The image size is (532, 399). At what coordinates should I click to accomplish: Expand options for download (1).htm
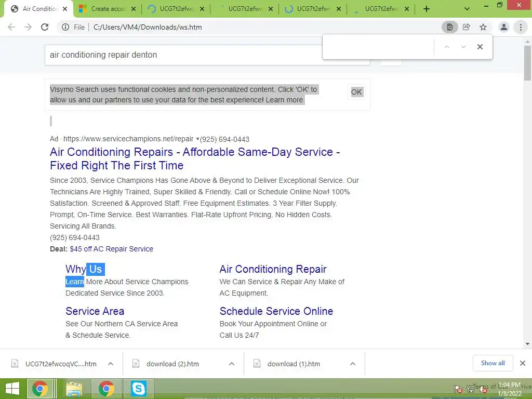[x=353, y=364]
